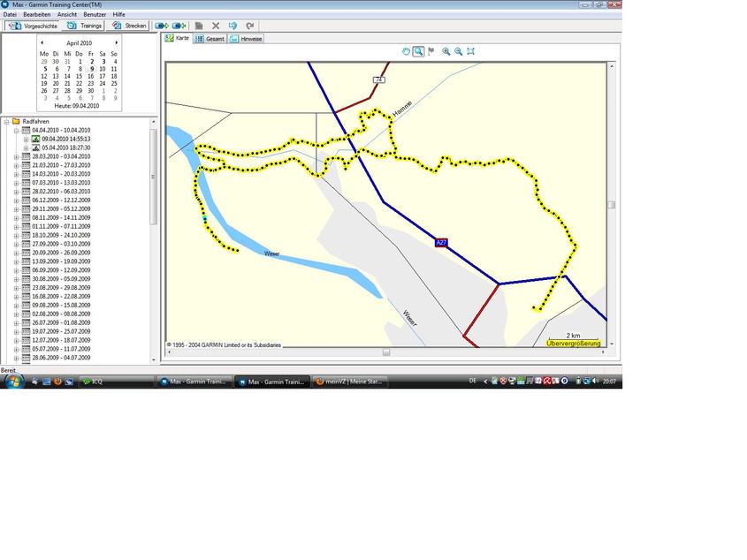The image size is (747, 560).
Task: Activate the magnifier zoom selection tool
Action: pyautogui.click(x=418, y=51)
